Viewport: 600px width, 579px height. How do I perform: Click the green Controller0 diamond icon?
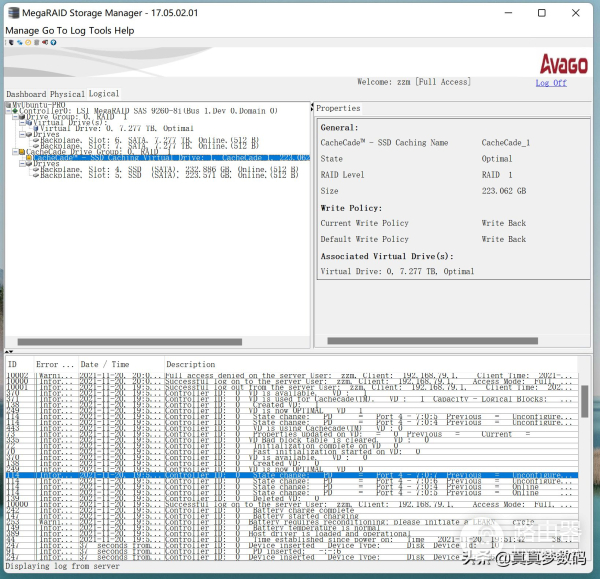(15, 111)
